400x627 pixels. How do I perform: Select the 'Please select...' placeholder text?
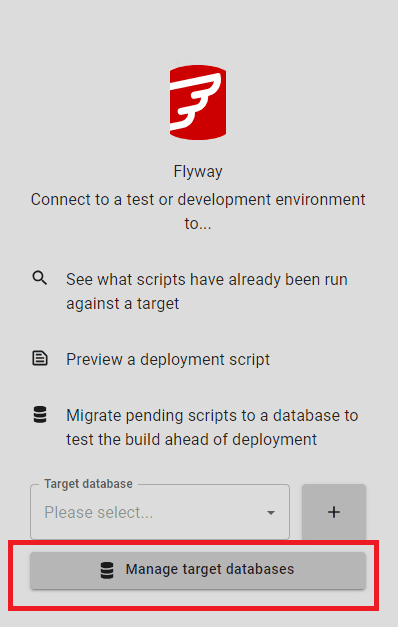coord(98,513)
